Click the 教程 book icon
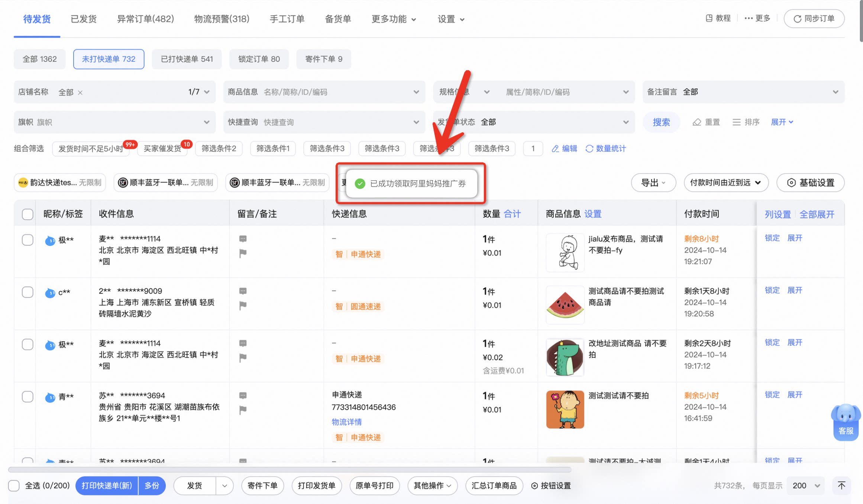This screenshot has height=504, width=863. 709,18
